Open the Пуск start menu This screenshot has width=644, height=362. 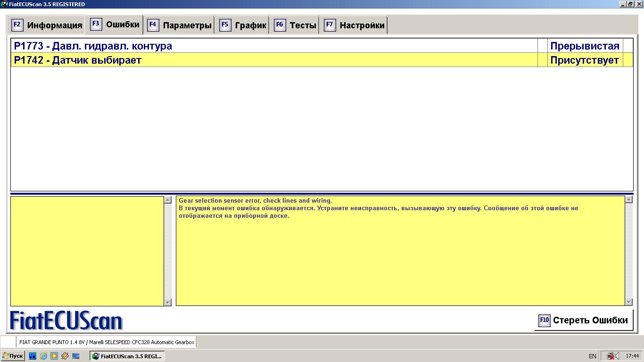point(13,356)
